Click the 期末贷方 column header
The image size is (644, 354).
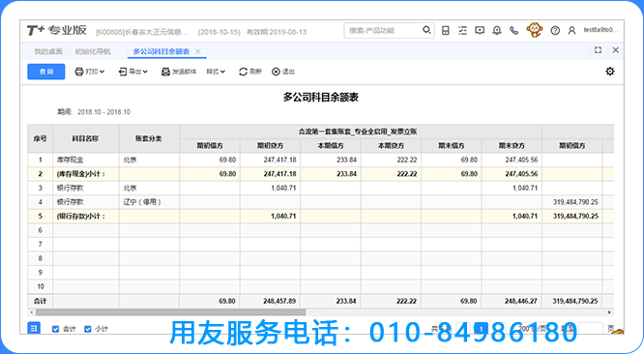(512, 146)
